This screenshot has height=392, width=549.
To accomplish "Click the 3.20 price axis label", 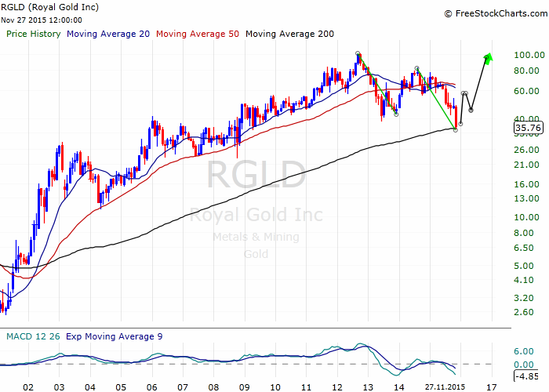I will [x=524, y=298].
